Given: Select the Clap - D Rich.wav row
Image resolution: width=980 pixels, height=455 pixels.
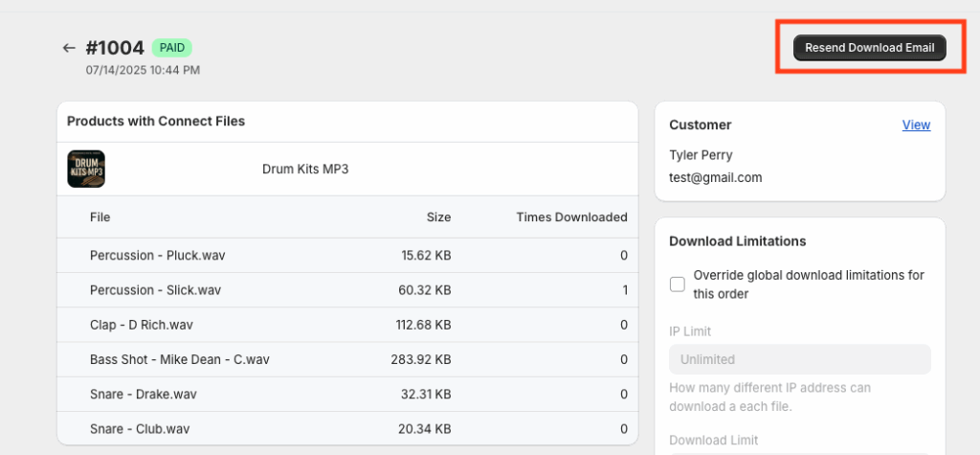Looking at the screenshot, I should (347, 325).
